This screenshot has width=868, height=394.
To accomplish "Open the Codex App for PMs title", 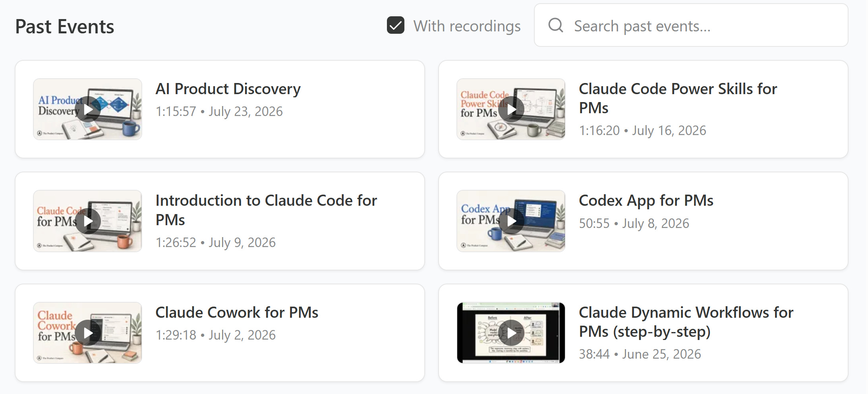I will [646, 201].
